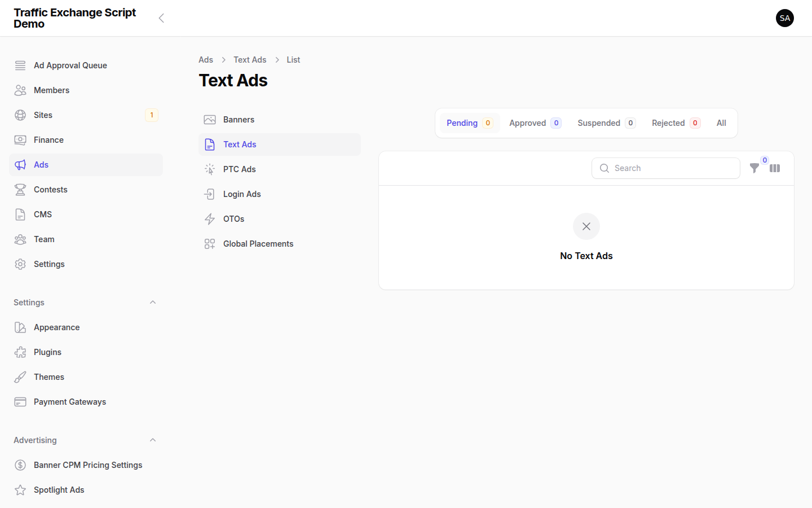
Task: Select the Contests trophy icon
Action: pyautogui.click(x=20, y=189)
